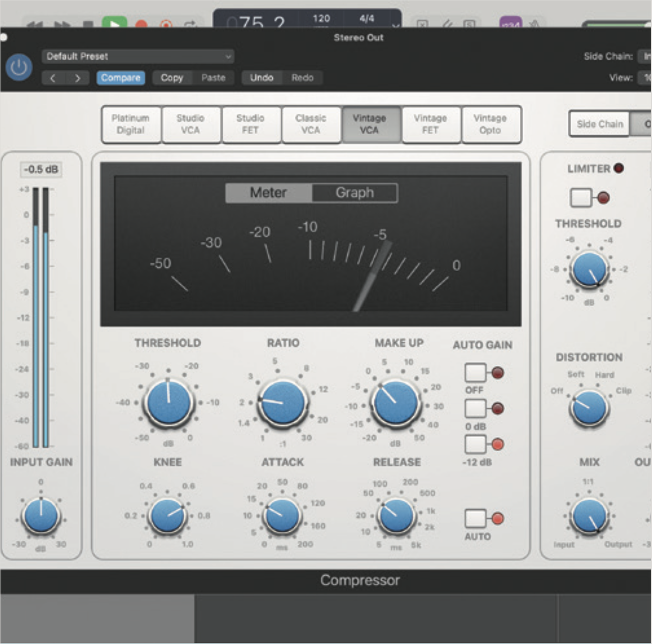652x644 pixels.
Task: Click the Undo button
Action: 262,78
